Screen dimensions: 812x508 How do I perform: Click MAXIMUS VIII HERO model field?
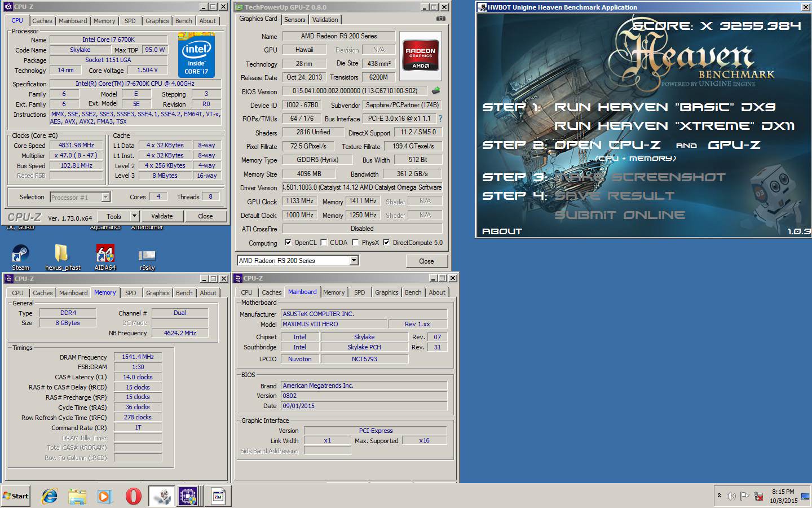pyautogui.click(x=334, y=324)
